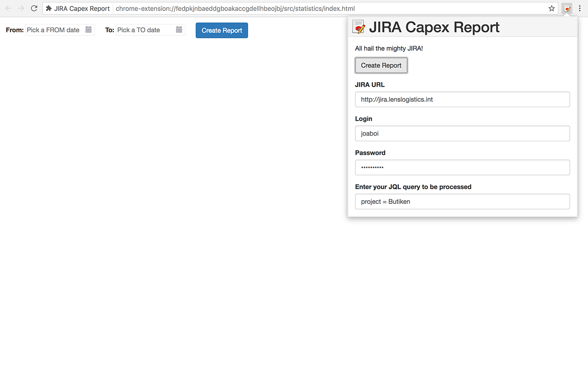
Task: Click the blue Create Report button
Action: click(x=222, y=30)
